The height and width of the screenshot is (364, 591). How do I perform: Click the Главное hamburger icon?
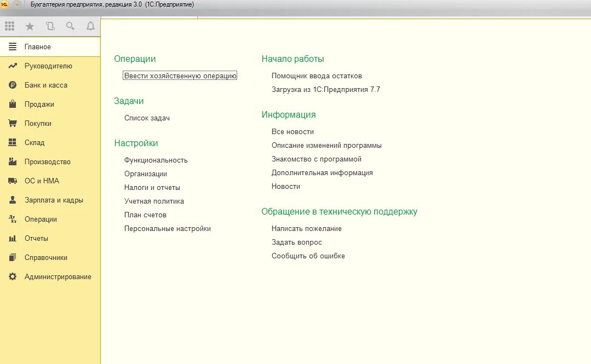click(x=13, y=47)
